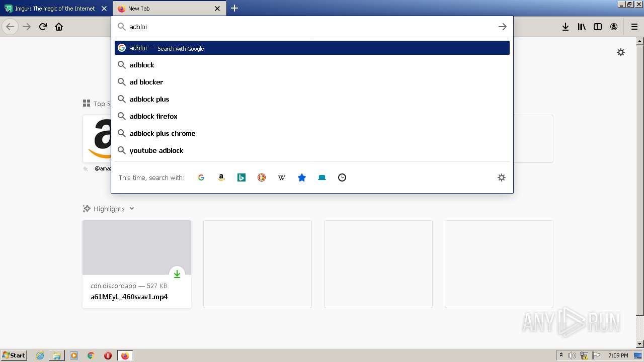644x362 pixels.
Task: Close the Imgur tab
Action: 104,9
